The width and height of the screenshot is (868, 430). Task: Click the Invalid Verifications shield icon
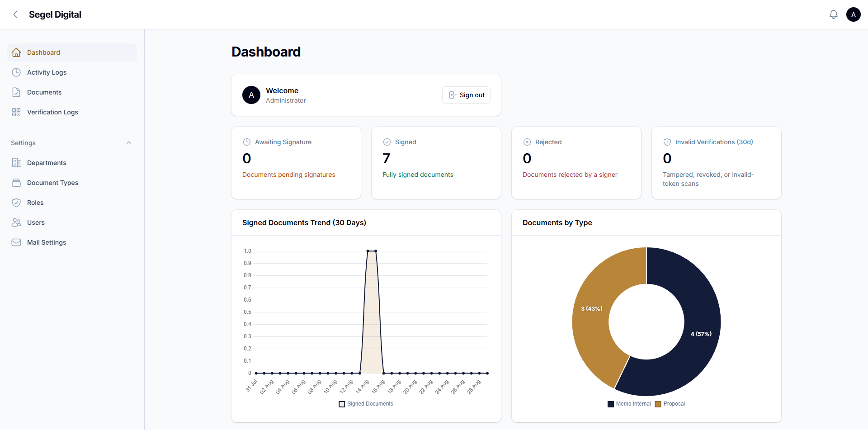[x=667, y=142]
